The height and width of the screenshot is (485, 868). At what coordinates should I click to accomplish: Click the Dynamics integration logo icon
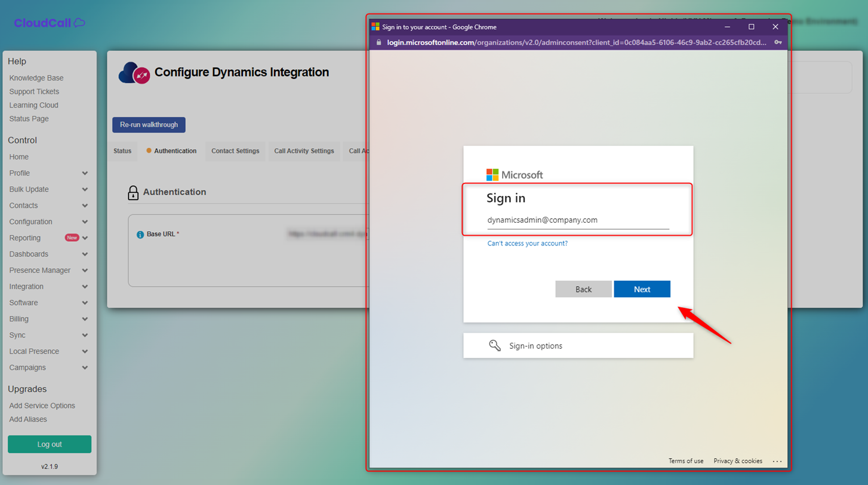(134, 73)
